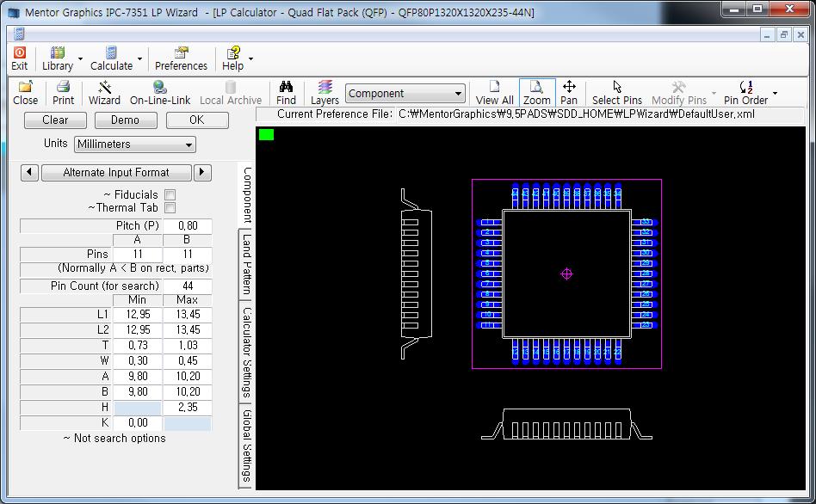Activate the Select Pins tool
Screen dimensions: 816x504
tap(617, 94)
